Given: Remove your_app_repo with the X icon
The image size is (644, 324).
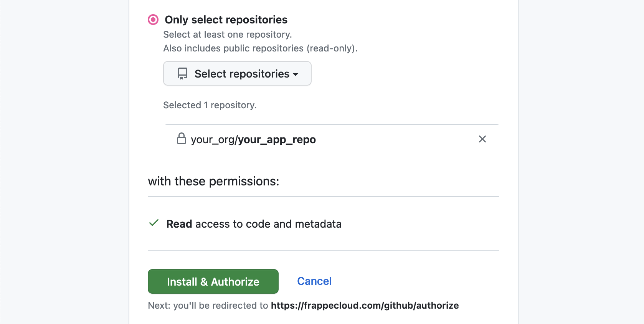Looking at the screenshot, I should pyautogui.click(x=482, y=139).
